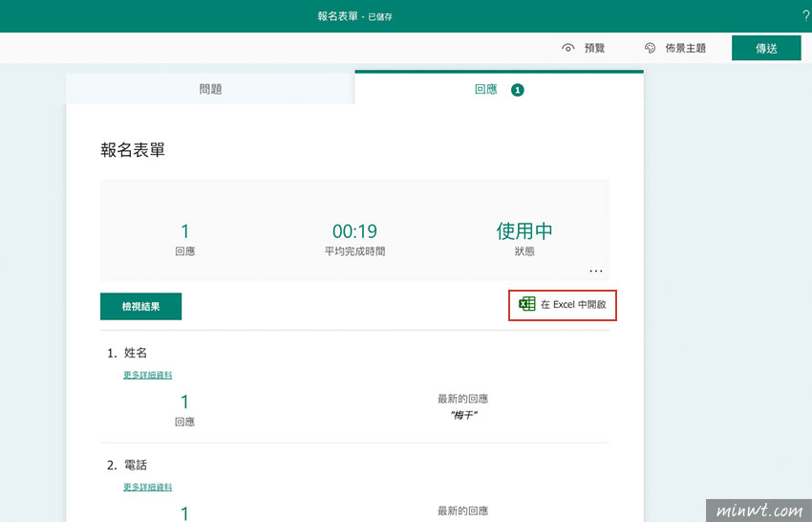This screenshot has height=522, width=812.
Task: Click the eye preview icon
Action: pos(568,48)
